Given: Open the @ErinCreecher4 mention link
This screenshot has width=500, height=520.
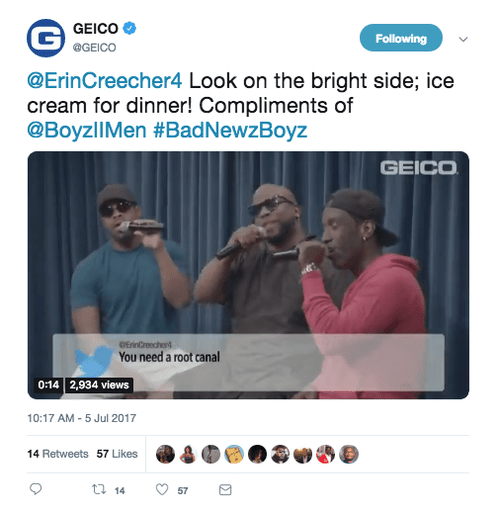Looking at the screenshot, I should [105, 81].
